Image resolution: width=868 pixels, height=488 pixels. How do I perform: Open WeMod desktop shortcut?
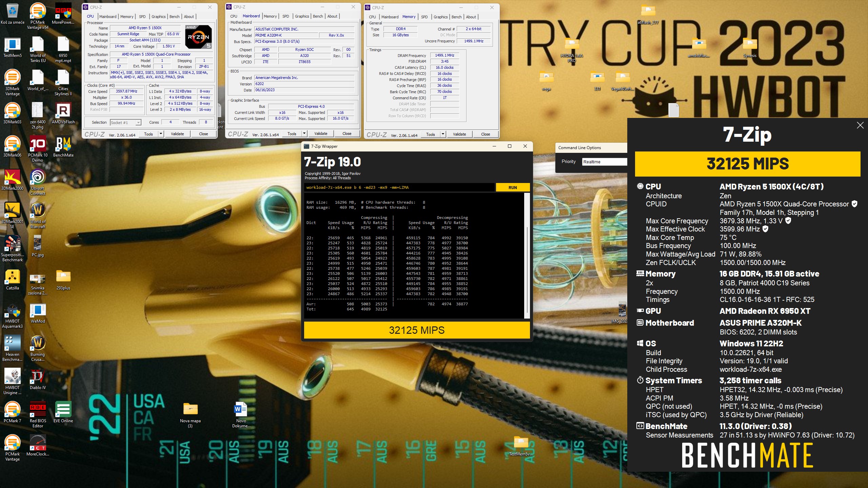[x=38, y=313]
